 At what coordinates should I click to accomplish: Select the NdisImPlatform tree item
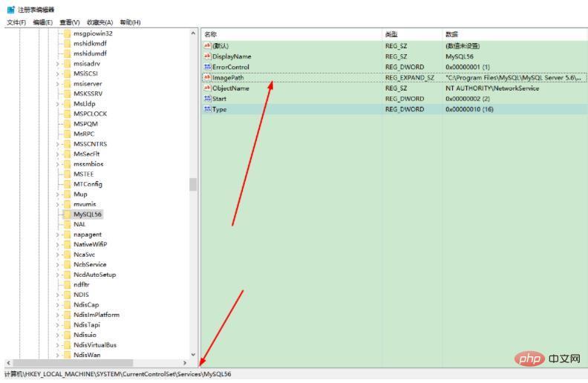click(x=97, y=315)
